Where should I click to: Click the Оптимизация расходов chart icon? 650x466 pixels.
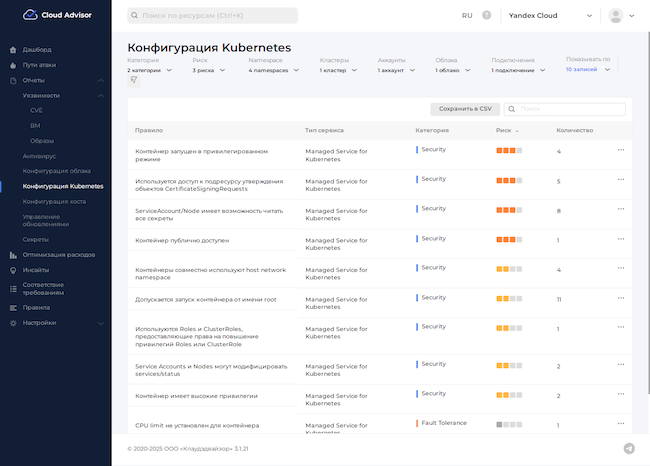(13, 255)
